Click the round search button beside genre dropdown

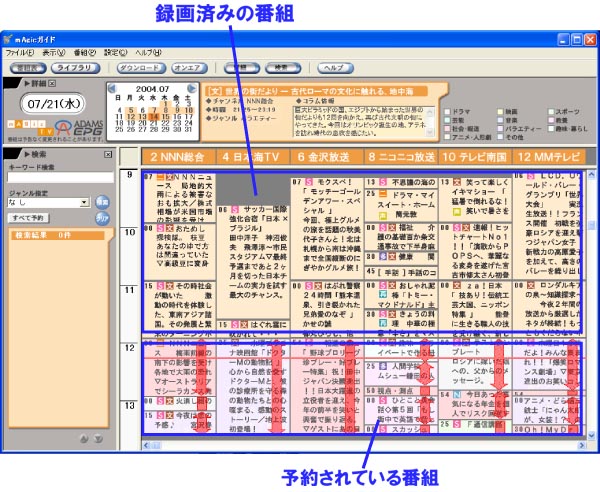coord(103,202)
